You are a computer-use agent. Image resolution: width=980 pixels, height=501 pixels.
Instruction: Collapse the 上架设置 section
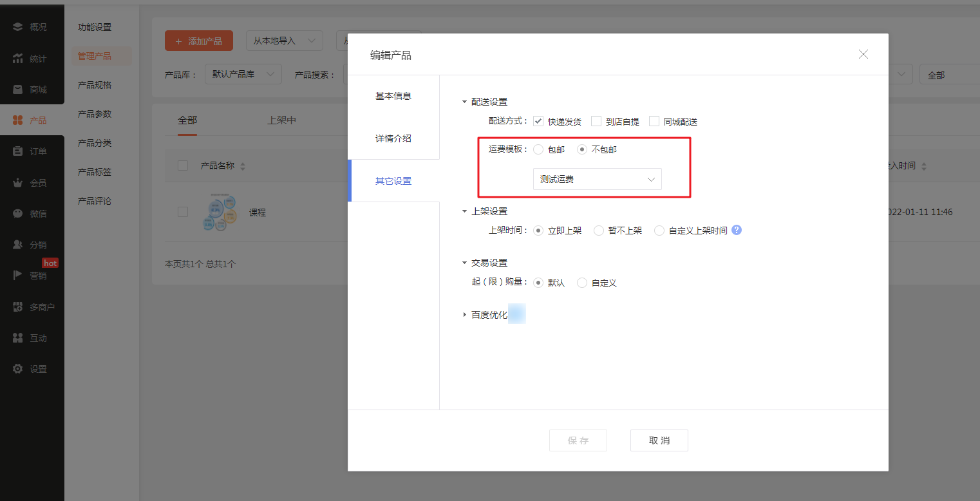click(x=464, y=211)
